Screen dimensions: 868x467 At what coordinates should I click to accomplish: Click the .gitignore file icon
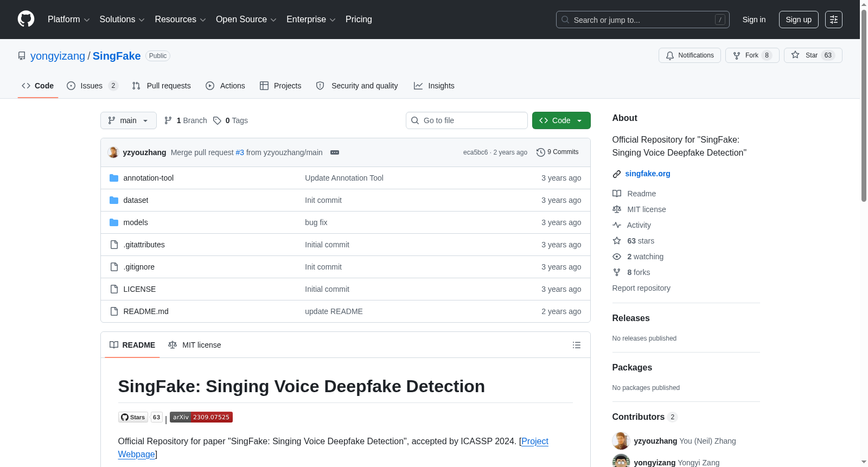(114, 267)
